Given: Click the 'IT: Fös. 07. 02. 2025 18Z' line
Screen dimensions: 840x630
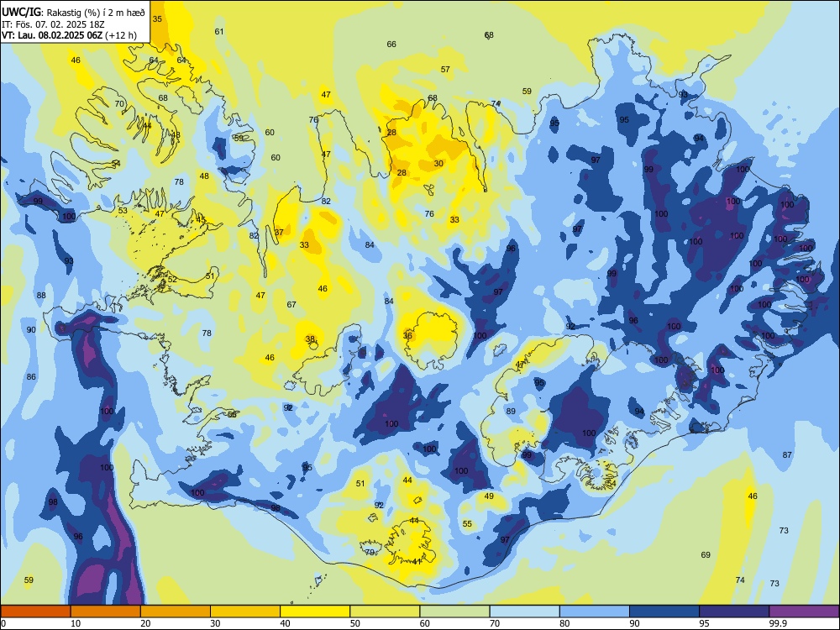Looking at the screenshot, I should [53, 24].
